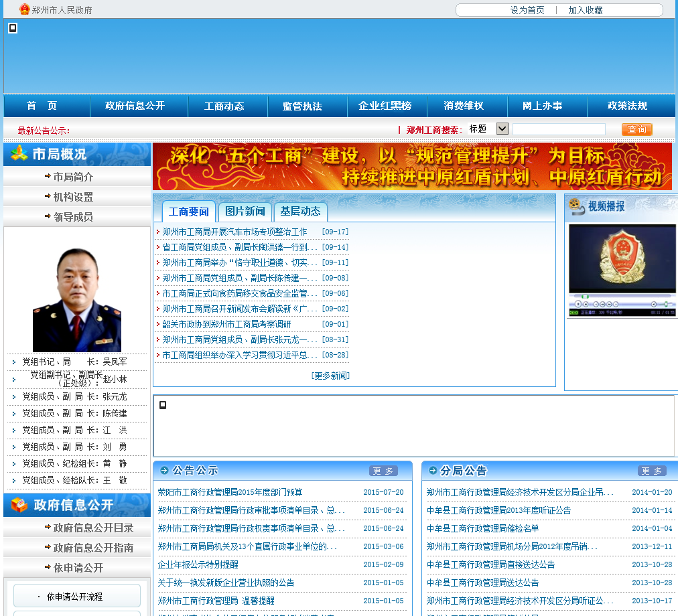Viewport: 678px width, 616px height.
Task: Click 更多 button in 公告公示 header
Action: tap(383, 471)
